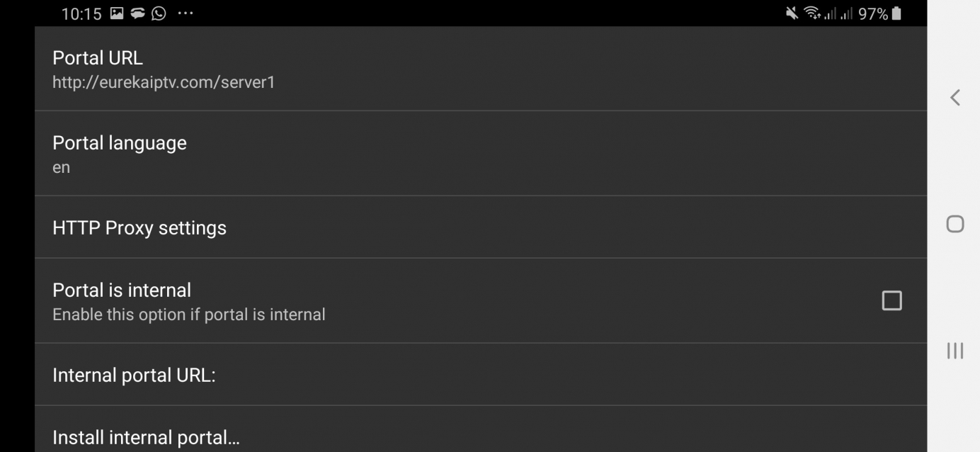Viewport: 980px width, 452px height.
Task: Enable the Portal is internal checkbox
Action: pyautogui.click(x=891, y=300)
